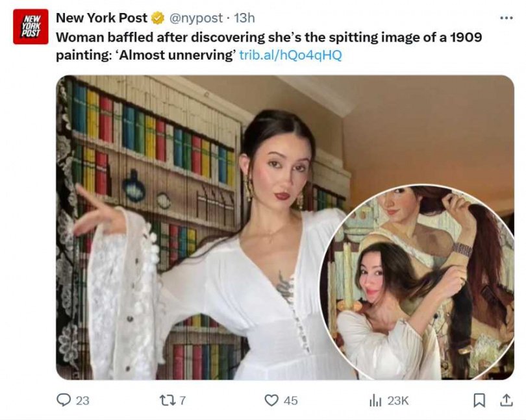
Task: Open the three-dot more options menu
Action: (506, 18)
